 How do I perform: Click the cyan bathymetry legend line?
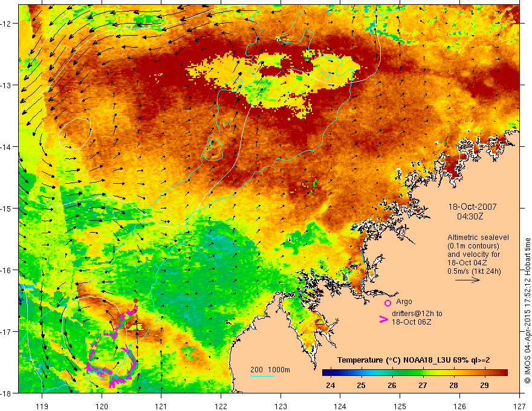click(262, 376)
